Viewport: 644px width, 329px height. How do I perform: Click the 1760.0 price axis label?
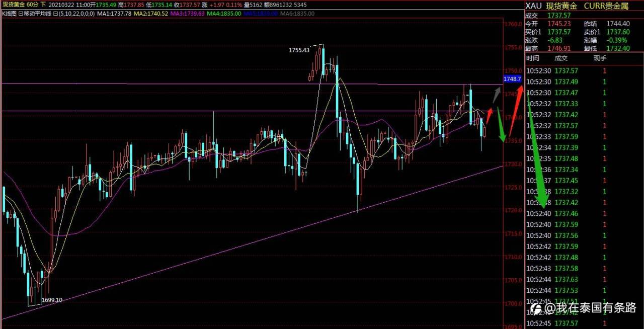coord(513,24)
